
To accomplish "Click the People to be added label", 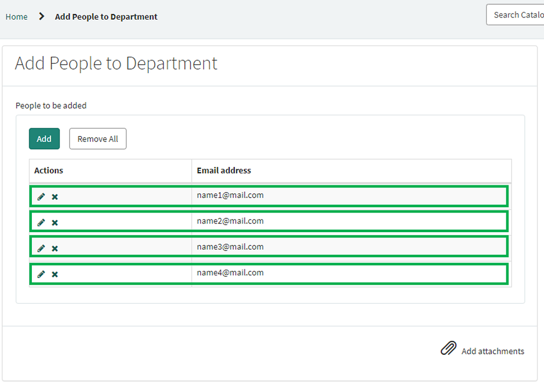I will [51, 106].
